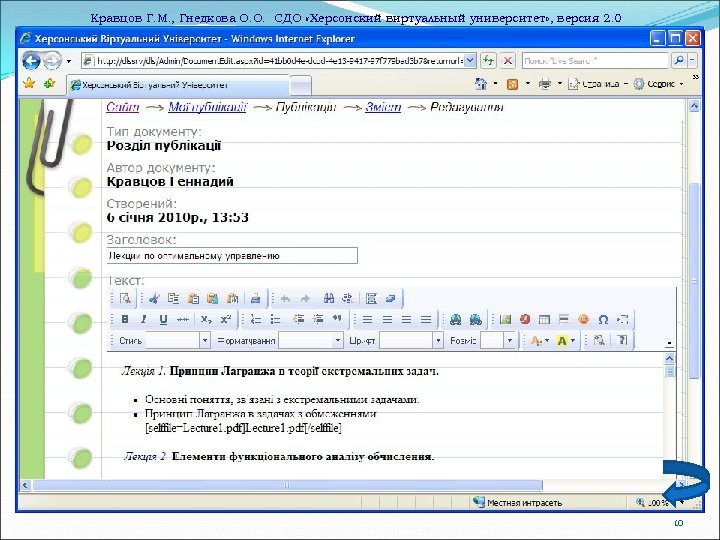Increase indent of text

pos(318,319)
